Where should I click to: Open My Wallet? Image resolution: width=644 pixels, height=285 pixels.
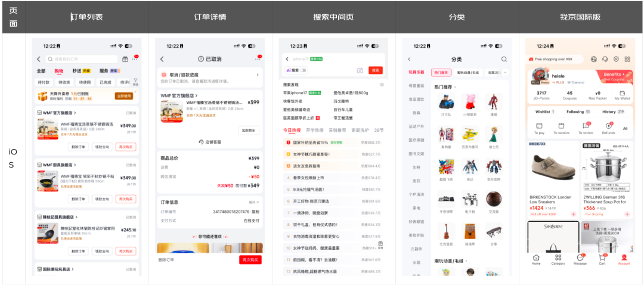(x=622, y=95)
